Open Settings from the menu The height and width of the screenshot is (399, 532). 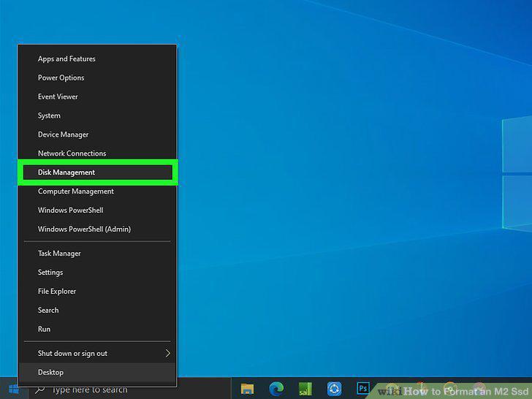pos(97,273)
